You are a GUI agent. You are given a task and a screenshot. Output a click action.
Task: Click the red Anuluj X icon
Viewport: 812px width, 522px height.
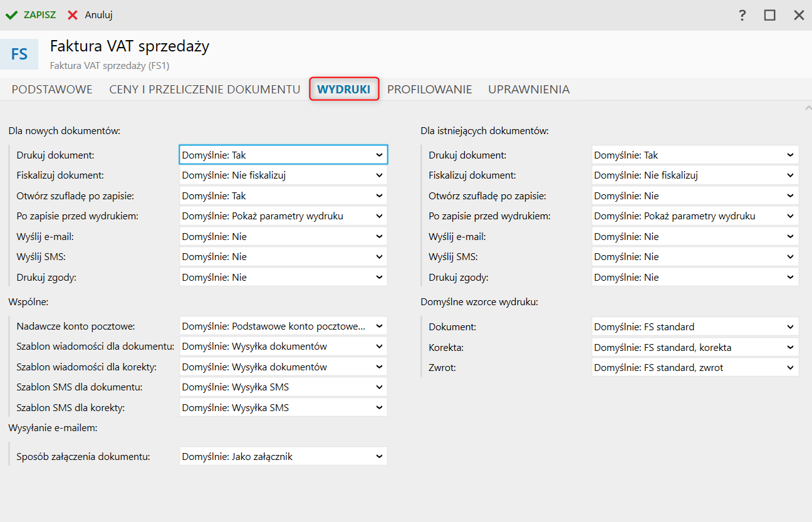pyautogui.click(x=73, y=15)
